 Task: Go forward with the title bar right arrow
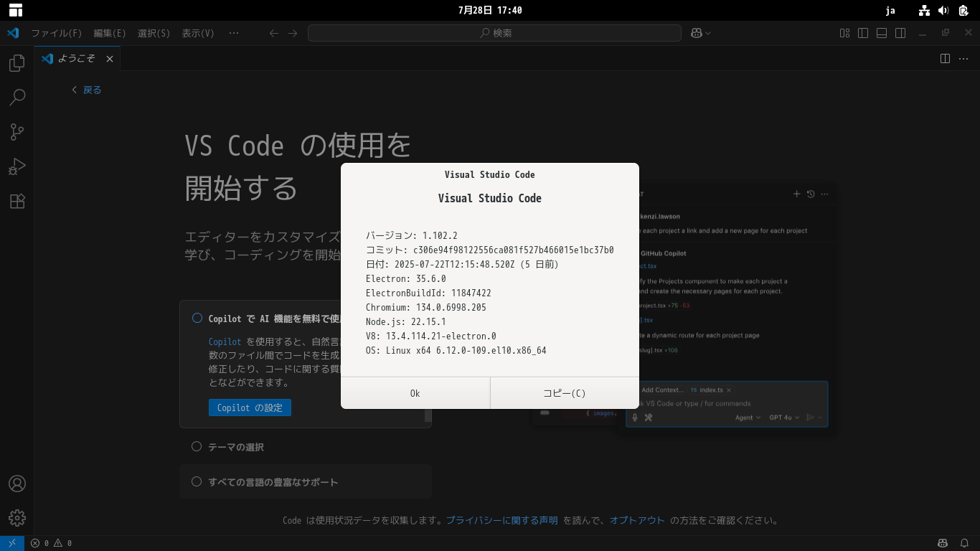pyautogui.click(x=293, y=33)
